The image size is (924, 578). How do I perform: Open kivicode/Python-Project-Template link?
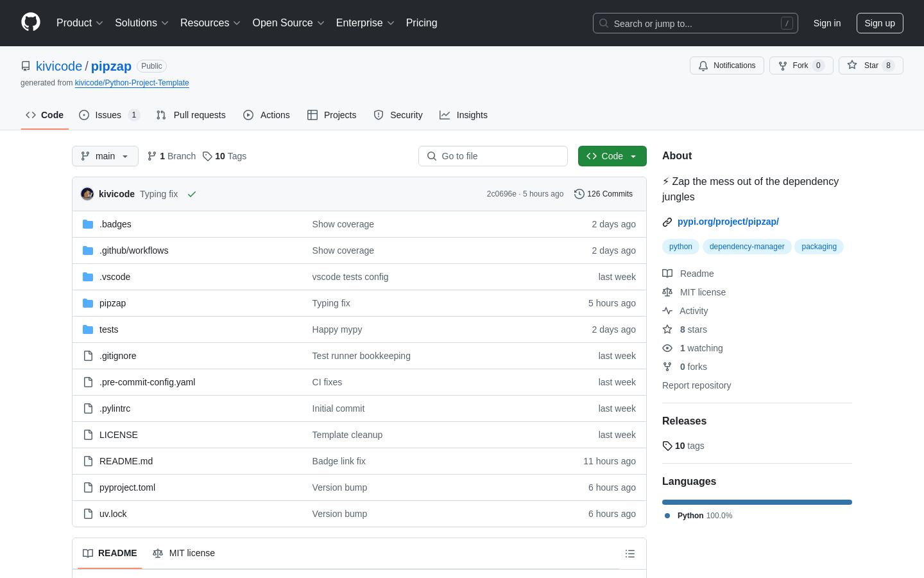tap(132, 83)
